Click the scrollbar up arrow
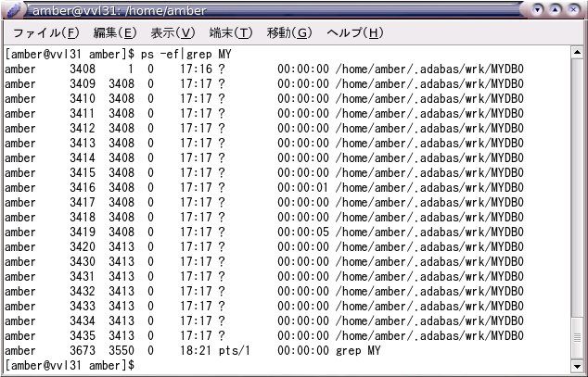Screen dimensions: 588x377 point(578,53)
